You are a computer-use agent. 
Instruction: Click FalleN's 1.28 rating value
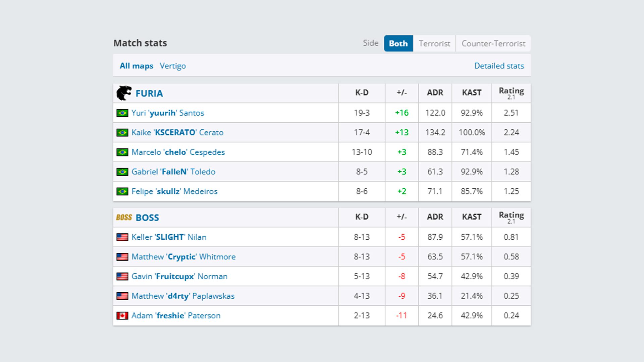pyautogui.click(x=511, y=172)
